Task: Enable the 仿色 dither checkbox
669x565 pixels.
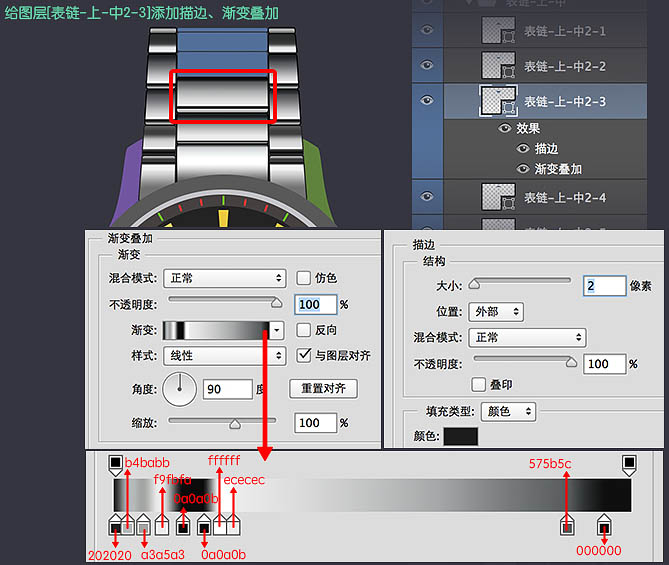Action: pos(303,278)
